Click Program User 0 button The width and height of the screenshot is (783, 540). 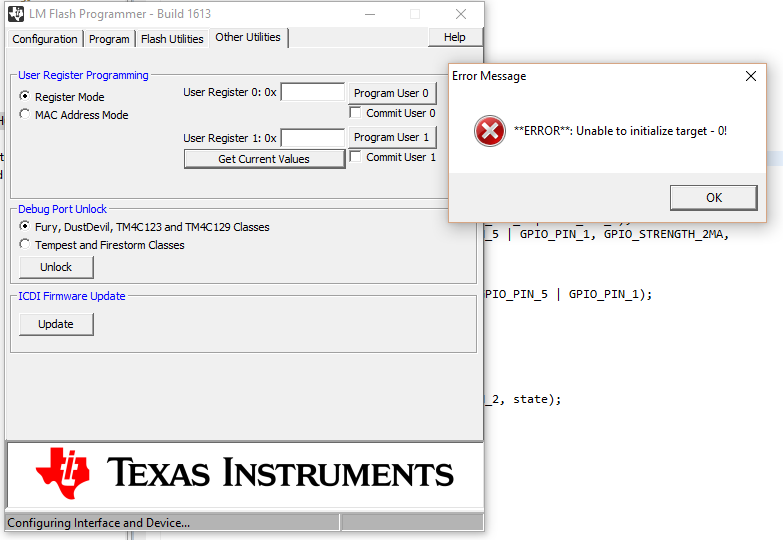392,93
